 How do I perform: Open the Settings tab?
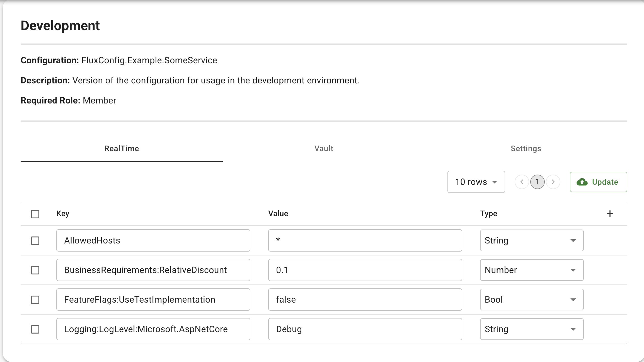coord(526,149)
